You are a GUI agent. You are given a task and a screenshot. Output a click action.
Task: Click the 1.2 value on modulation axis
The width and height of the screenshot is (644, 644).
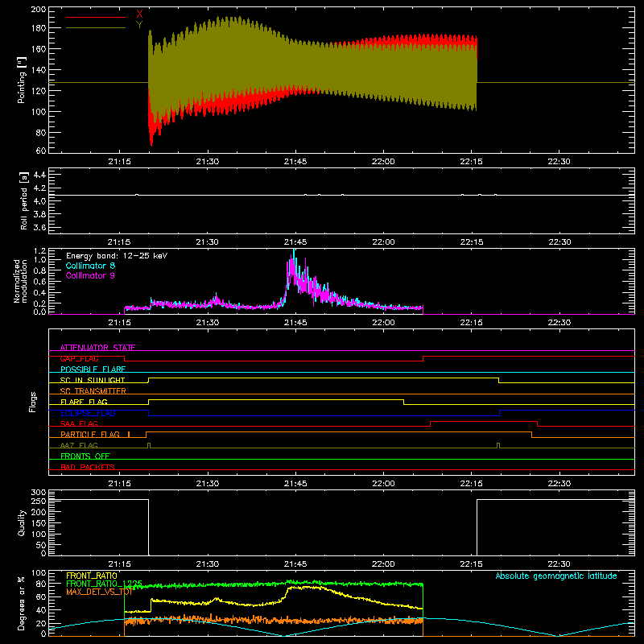pos(40,250)
